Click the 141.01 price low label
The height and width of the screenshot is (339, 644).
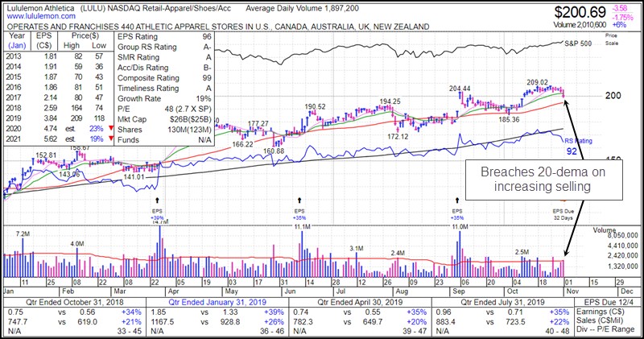tap(134, 176)
